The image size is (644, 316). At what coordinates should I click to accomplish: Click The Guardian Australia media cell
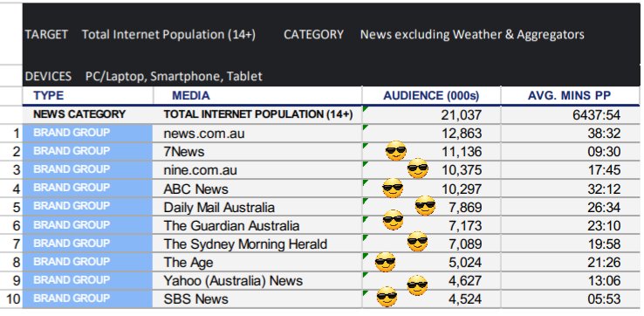[x=257, y=225]
